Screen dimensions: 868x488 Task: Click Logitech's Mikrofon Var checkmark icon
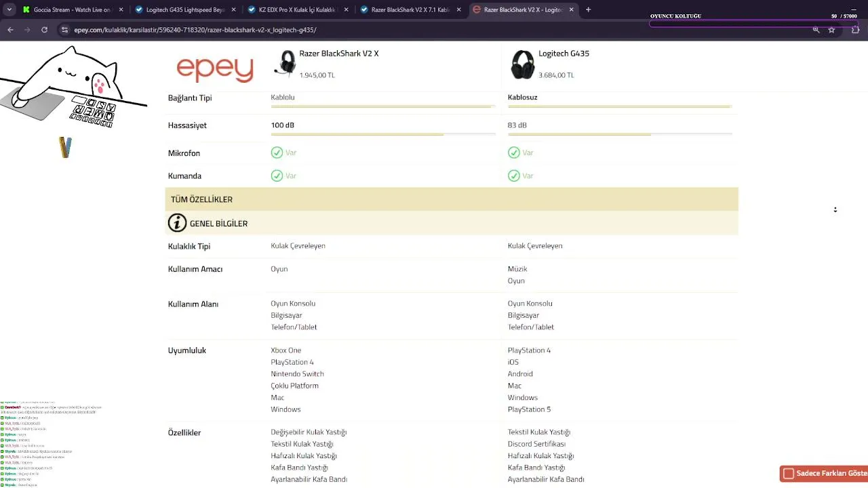pyautogui.click(x=514, y=152)
